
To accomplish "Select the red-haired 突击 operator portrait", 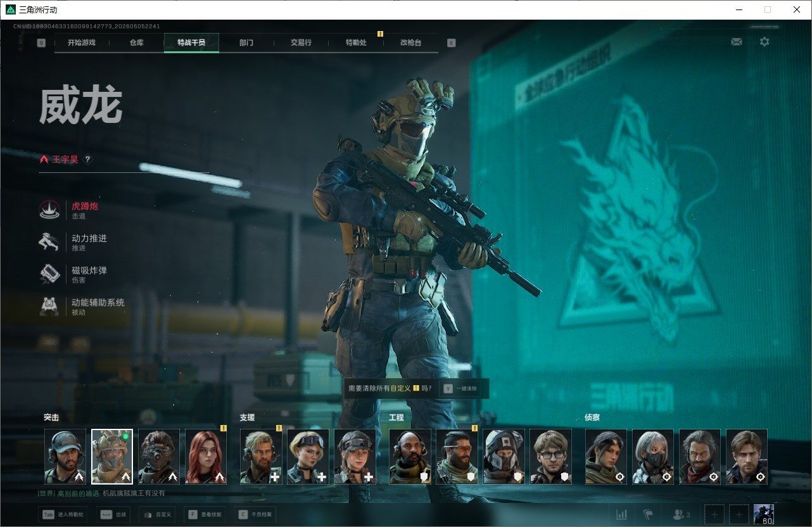I will [206, 457].
